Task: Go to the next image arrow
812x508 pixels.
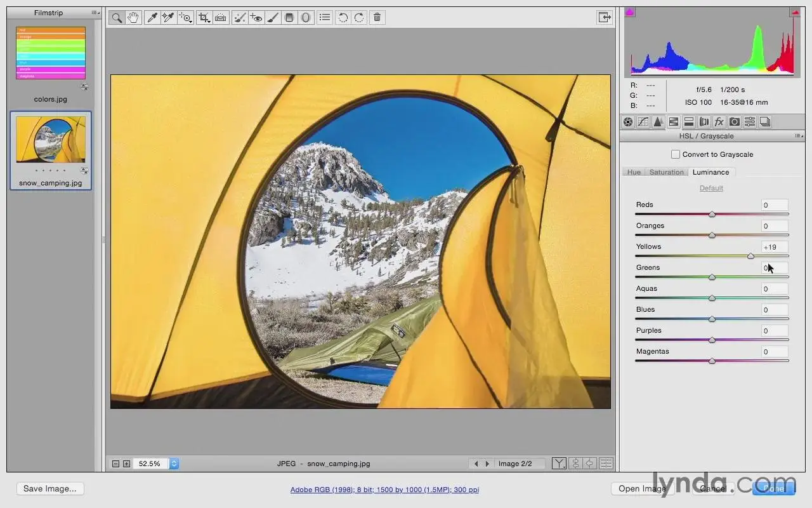Action: (487, 464)
